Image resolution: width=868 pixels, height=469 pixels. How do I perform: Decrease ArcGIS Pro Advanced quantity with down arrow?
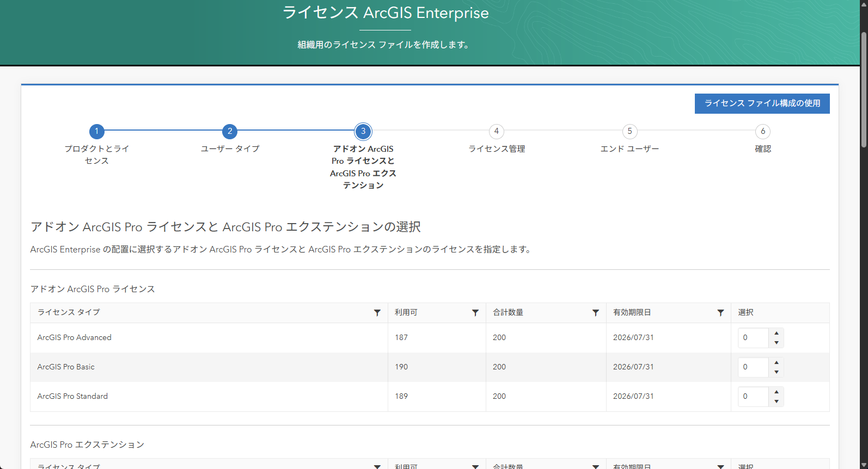776,343
